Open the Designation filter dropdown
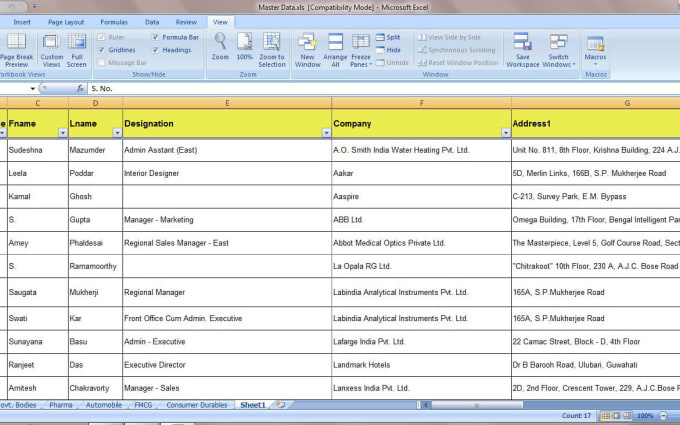Viewport: 680px width, 425px height. tap(327, 133)
